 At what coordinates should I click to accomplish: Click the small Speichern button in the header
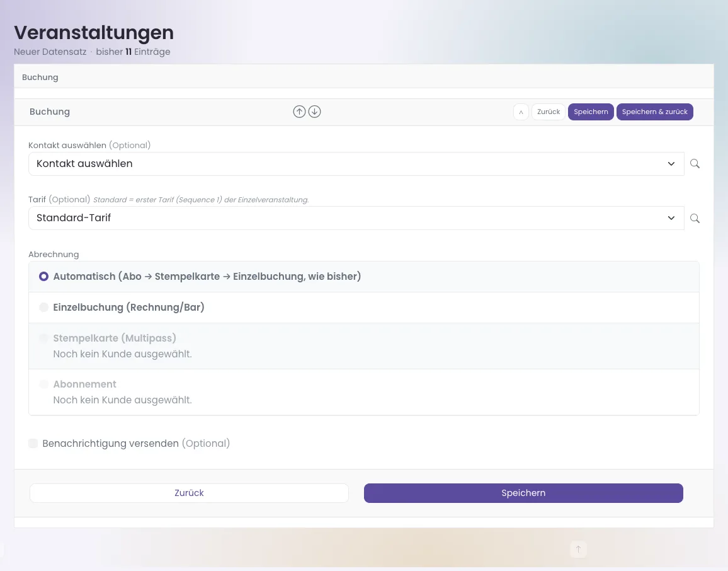point(591,112)
